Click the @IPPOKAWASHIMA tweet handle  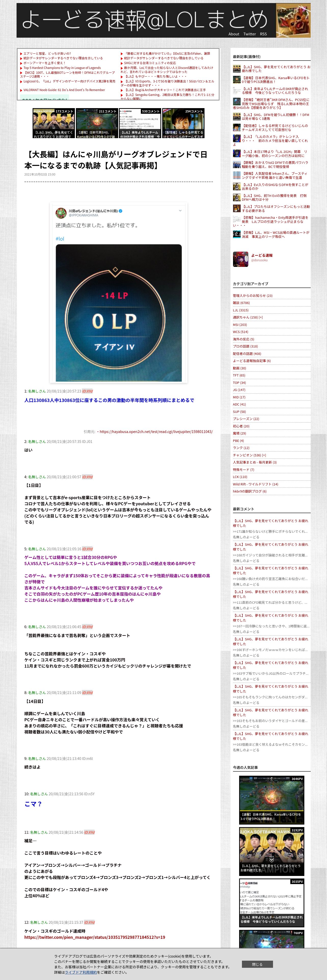point(83,215)
